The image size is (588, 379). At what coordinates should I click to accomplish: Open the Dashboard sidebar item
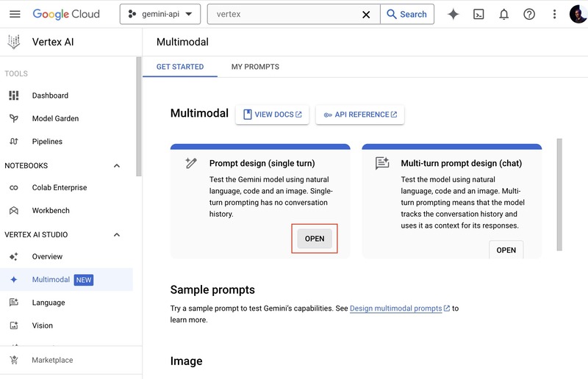pos(50,95)
